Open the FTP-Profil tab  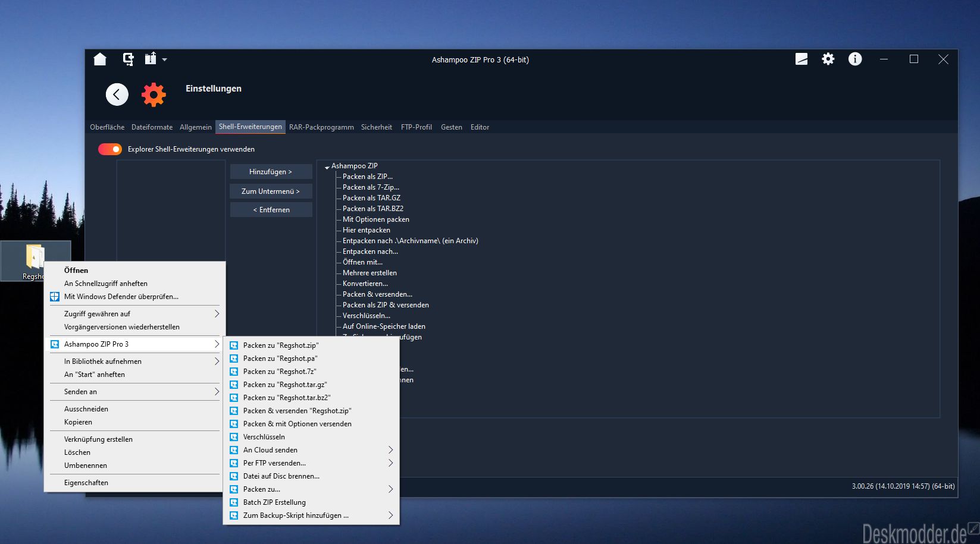point(417,127)
